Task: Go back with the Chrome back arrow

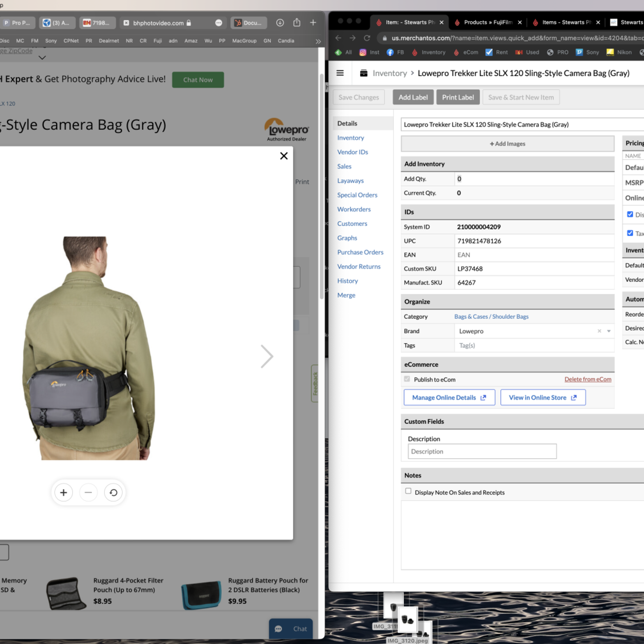Action: [x=338, y=38]
